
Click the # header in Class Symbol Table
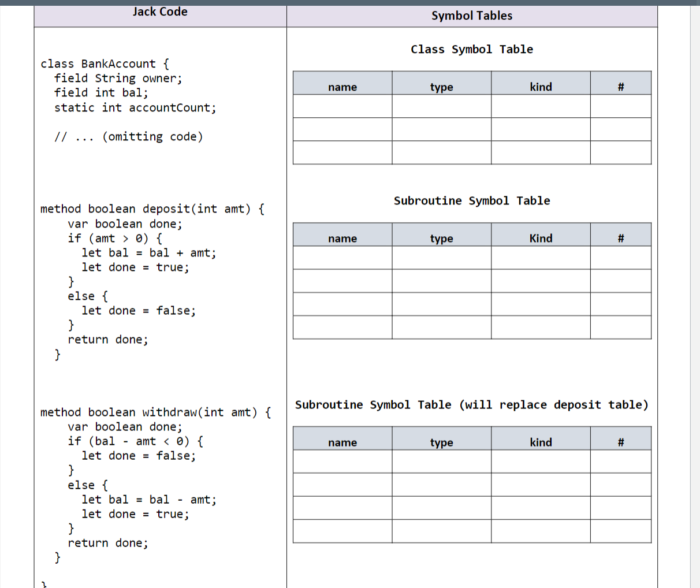[620, 87]
